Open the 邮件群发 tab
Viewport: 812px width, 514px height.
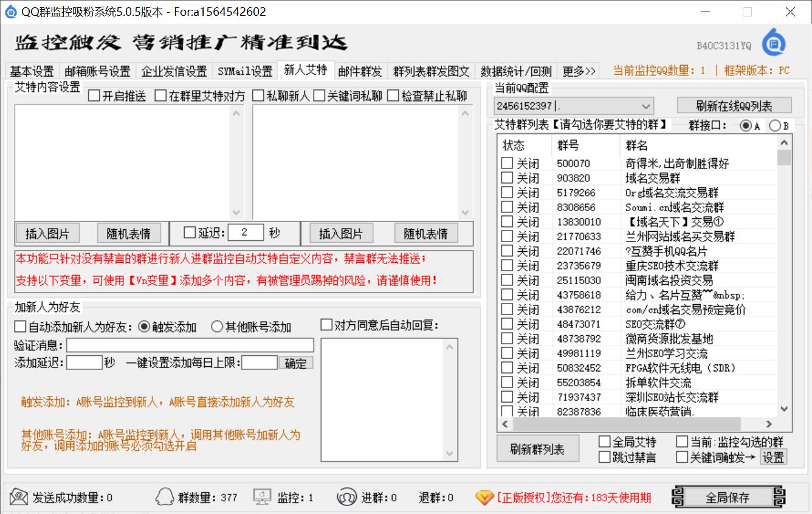[x=360, y=71]
